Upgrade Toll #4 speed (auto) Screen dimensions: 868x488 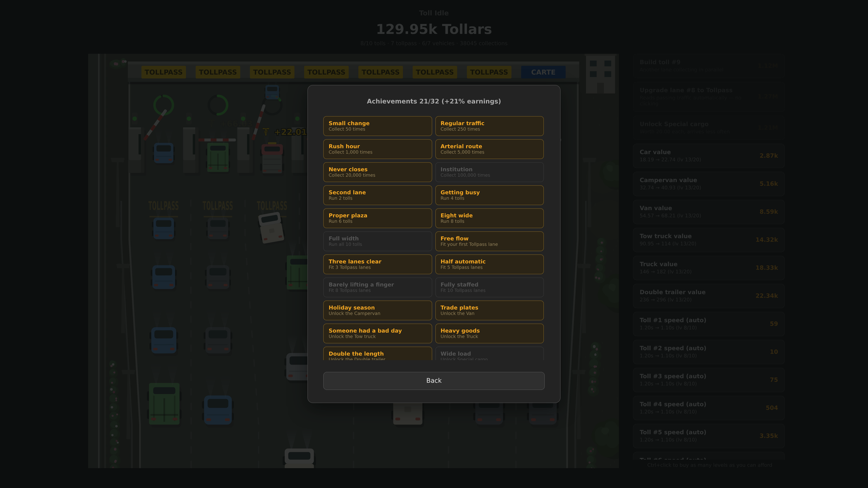tap(708, 408)
